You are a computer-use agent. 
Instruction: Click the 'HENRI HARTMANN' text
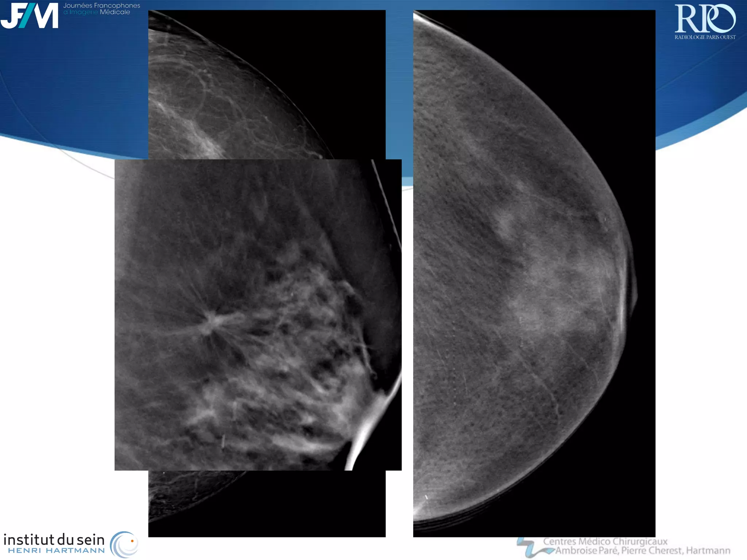(56, 551)
